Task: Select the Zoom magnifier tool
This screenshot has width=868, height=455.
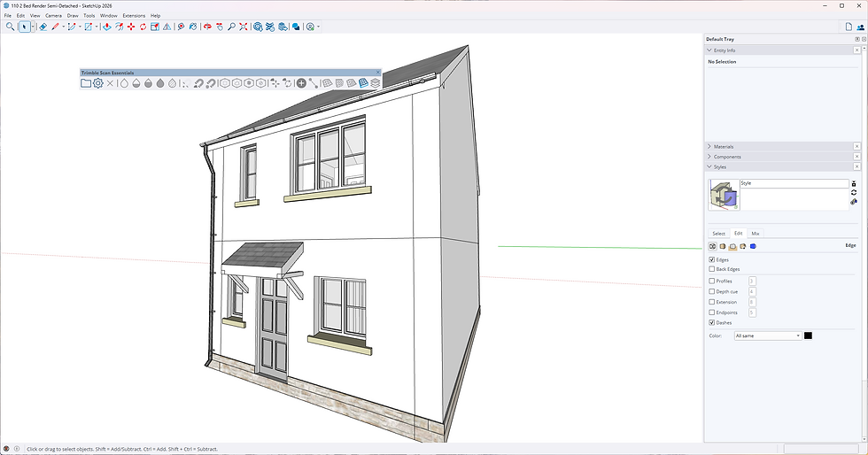Action: (x=231, y=27)
